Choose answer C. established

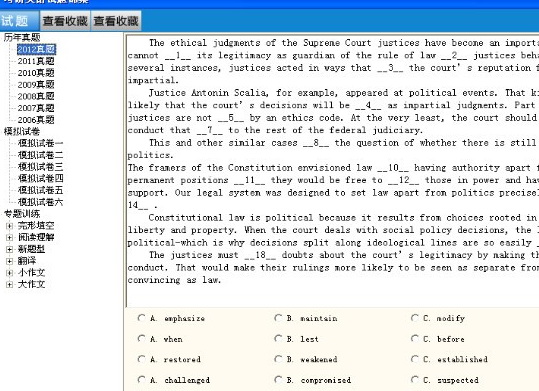click(415, 359)
